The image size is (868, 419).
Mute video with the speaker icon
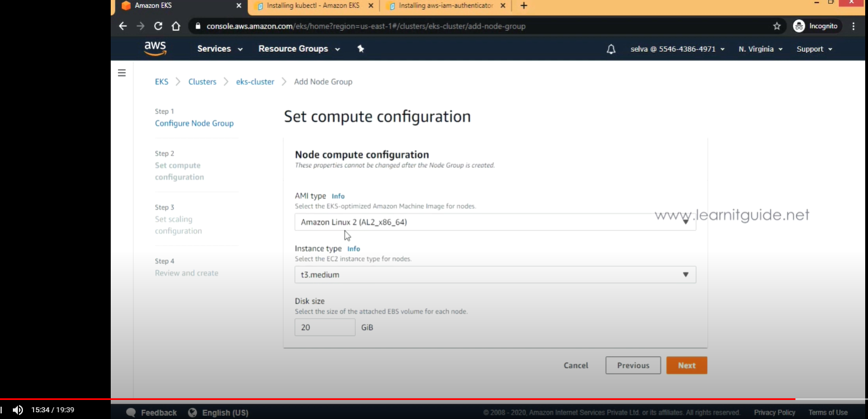pyautogui.click(x=18, y=410)
